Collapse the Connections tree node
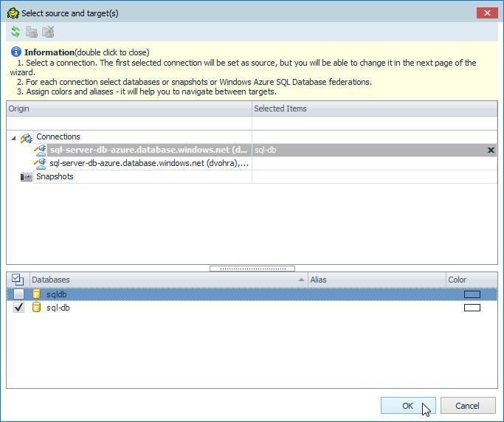The width and height of the screenshot is (504, 422). (x=13, y=138)
